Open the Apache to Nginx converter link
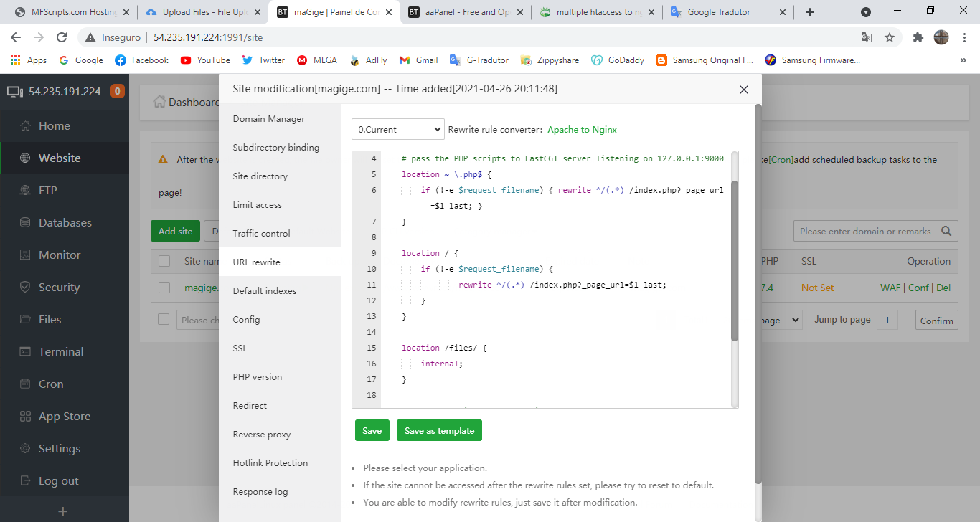 (582, 130)
